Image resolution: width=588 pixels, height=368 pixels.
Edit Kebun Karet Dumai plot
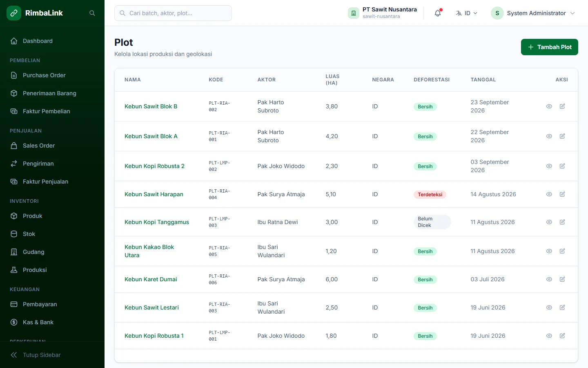[562, 279]
